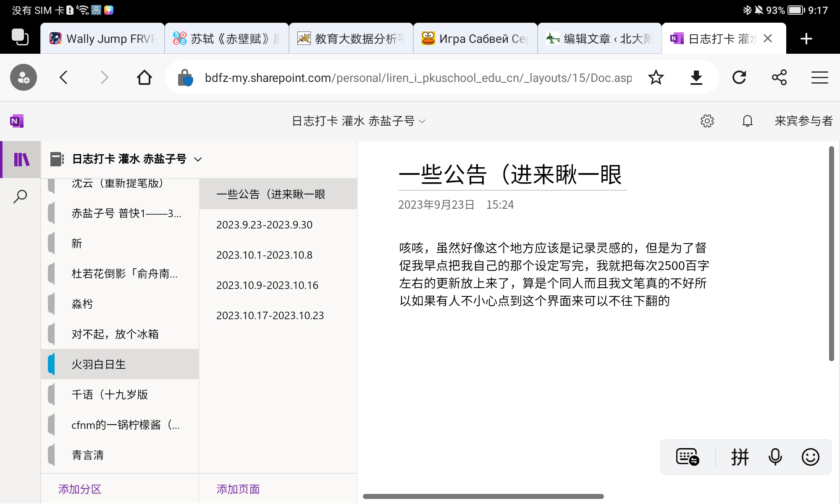Click the search magnifier in sidebar
Viewport: 840px width, 504px height.
pos(20,197)
